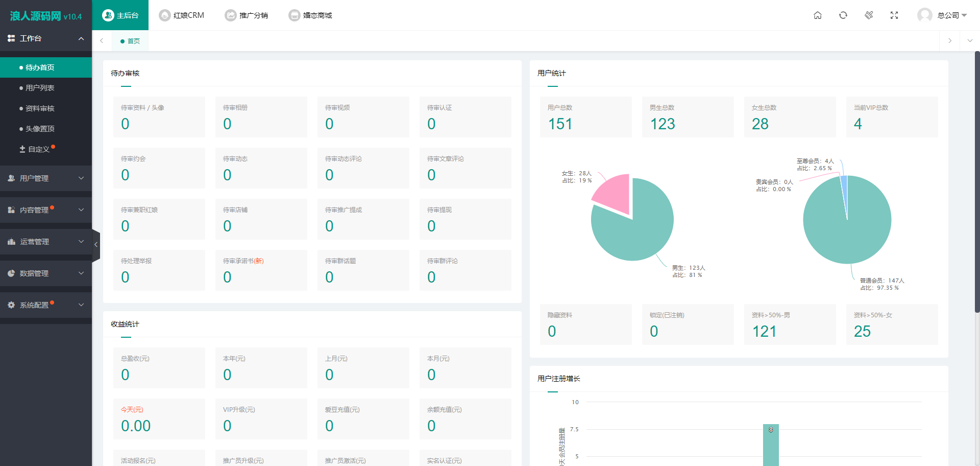
Task: Go to 资料审核 in sidebar
Action: 40,108
